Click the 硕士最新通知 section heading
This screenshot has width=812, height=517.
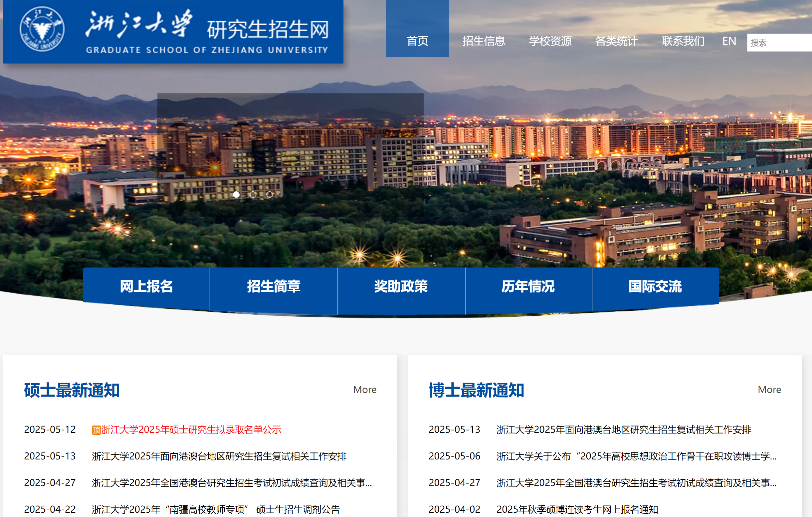[72, 390]
